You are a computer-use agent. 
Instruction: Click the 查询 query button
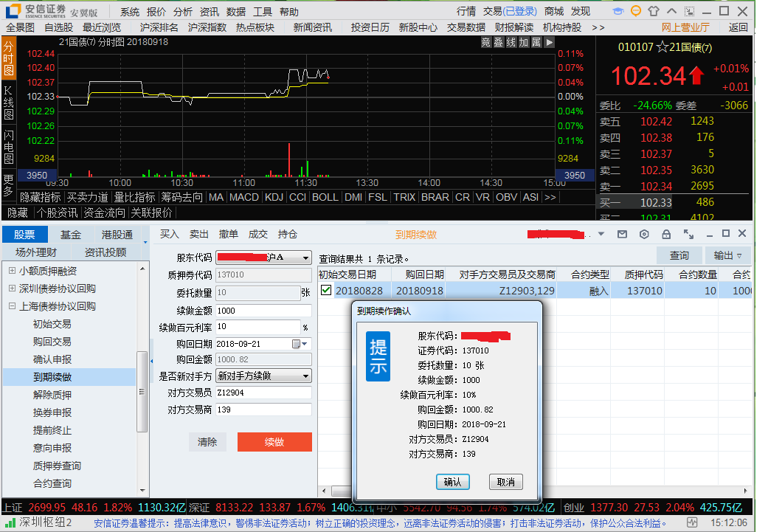click(679, 255)
